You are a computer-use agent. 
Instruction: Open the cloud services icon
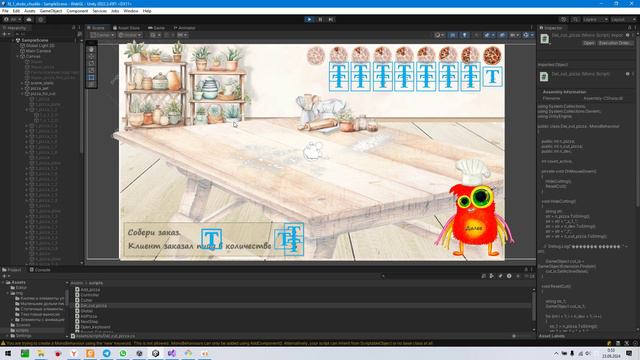(29, 19)
